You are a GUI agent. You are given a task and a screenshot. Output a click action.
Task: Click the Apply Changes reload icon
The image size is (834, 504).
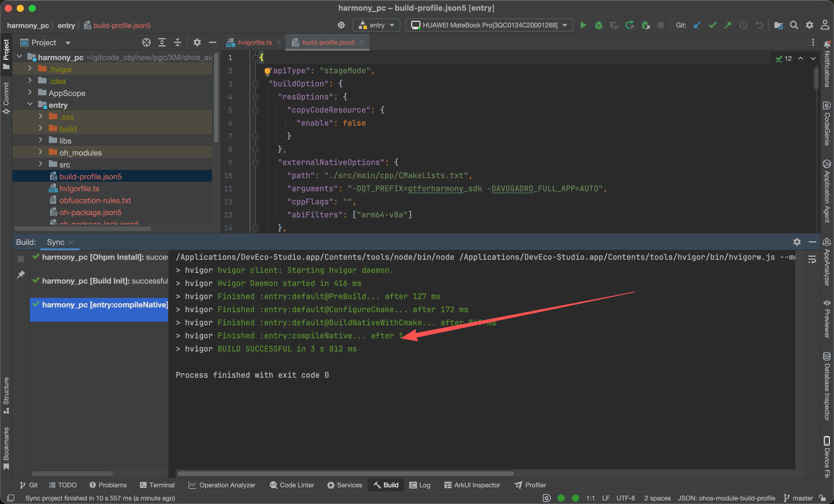tap(630, 25)
